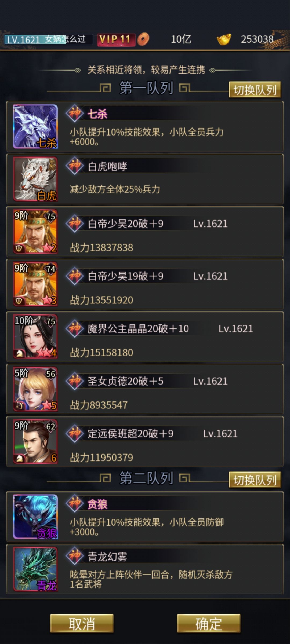This screenshot has height=644, width=290.
Task: Tap the 定远侯班超 hero portrait
Action: point(35,441)
